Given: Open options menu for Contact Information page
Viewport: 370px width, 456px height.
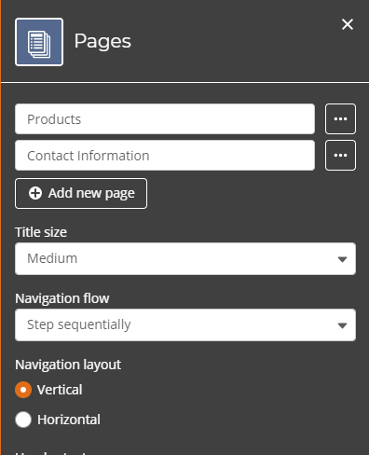Looking at the screenshot, I should click(x=340, y=156).
